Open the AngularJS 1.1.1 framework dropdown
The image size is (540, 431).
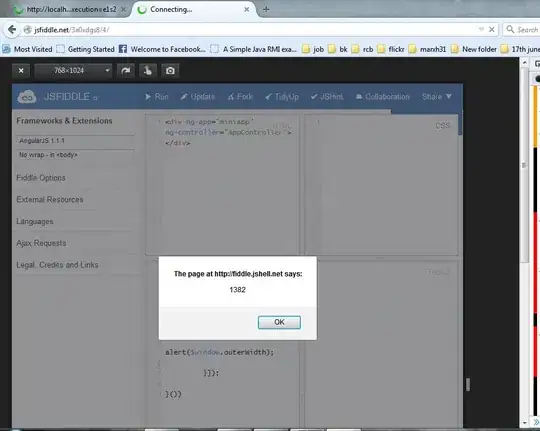(75, 141)
